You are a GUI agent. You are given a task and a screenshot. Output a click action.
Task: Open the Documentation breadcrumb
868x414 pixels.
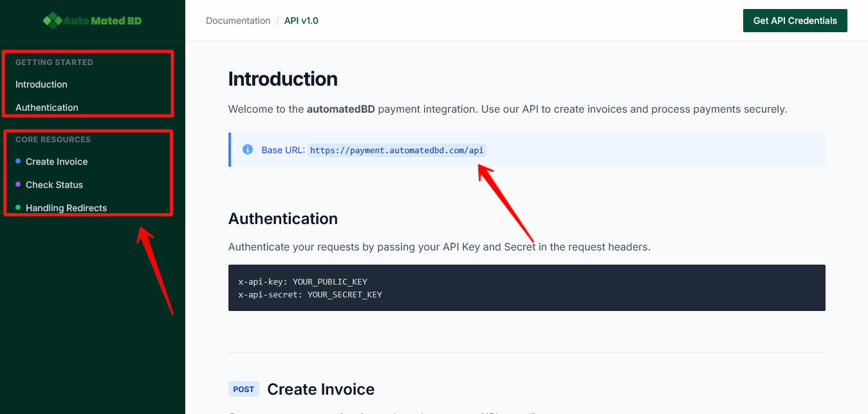click(x=238, y=21)
